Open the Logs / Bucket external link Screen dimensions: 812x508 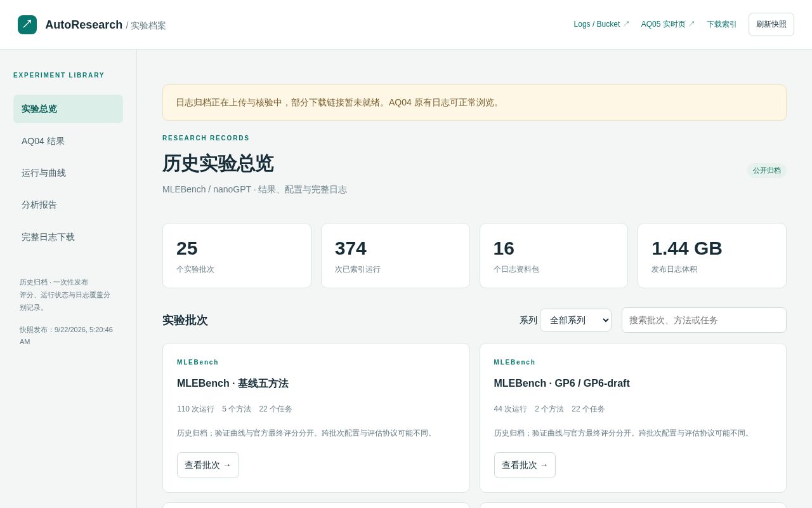[x=601, y=24]
